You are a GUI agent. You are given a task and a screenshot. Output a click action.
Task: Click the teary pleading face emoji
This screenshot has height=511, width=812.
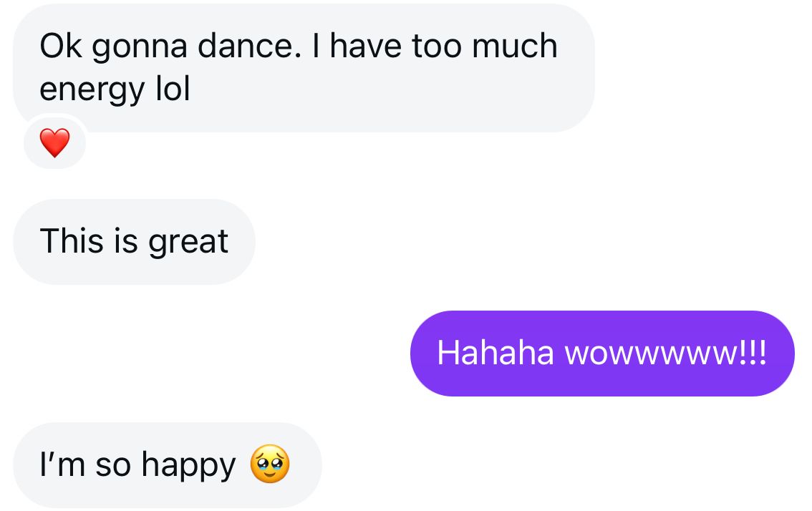click(270, 464)
